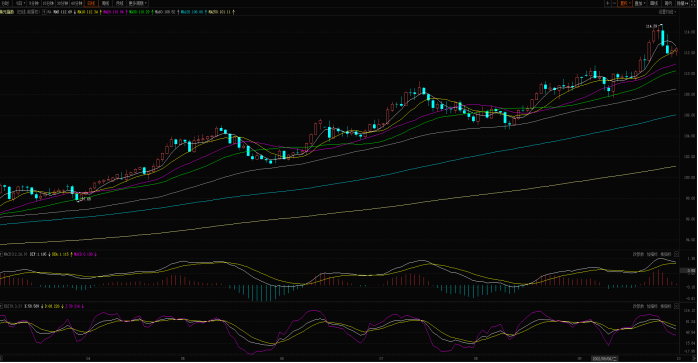Click the cyan MA120 legend value
Image resolution: width=698 pixels, height=363 pixels.
pos(192,12)
